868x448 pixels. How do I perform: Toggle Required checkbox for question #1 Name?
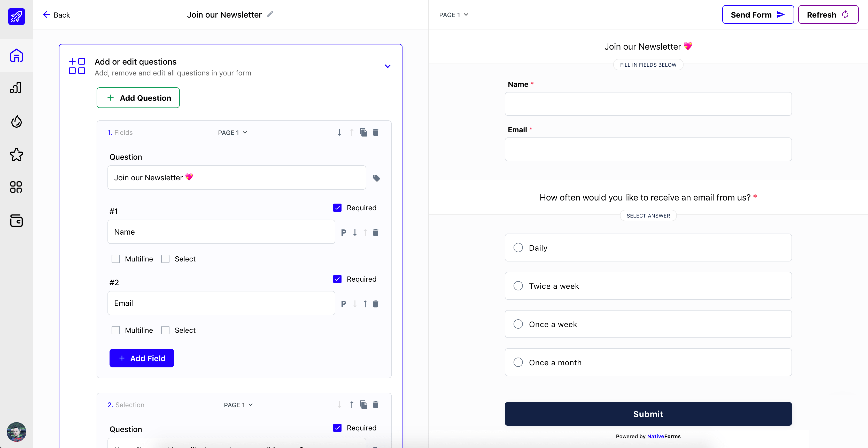click(337, 207)
